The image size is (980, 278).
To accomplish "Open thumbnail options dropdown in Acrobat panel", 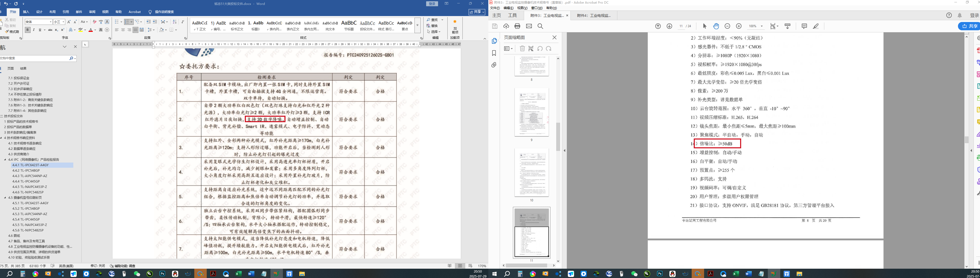I will pos(508,49).
